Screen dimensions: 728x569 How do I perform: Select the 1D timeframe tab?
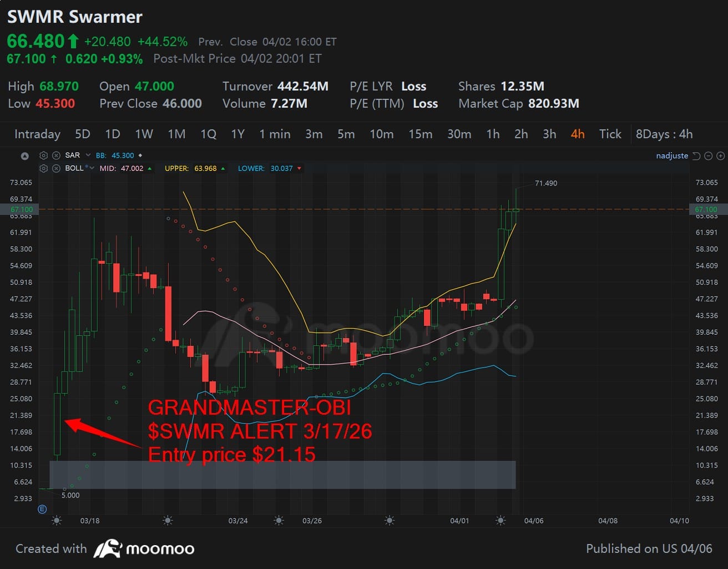(113, 134)
